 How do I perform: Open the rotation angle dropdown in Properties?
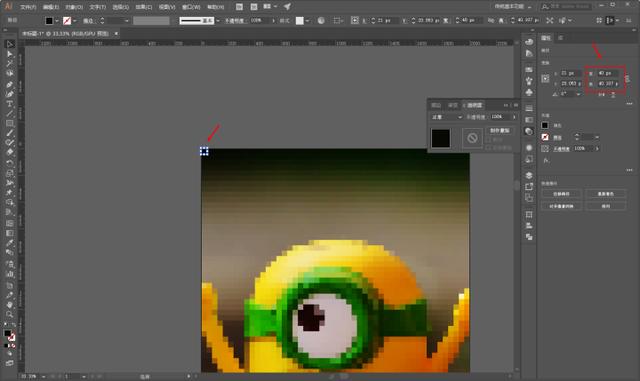(578, 94)
